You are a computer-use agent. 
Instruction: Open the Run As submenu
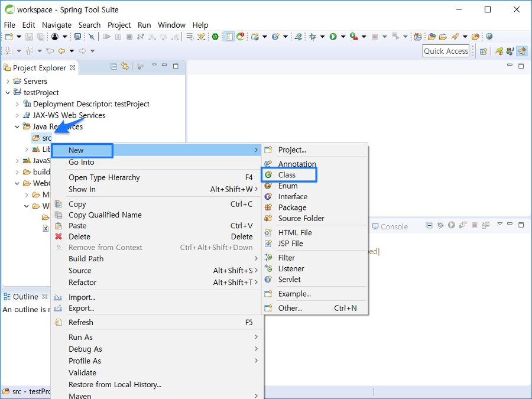[x=157, y=338]
